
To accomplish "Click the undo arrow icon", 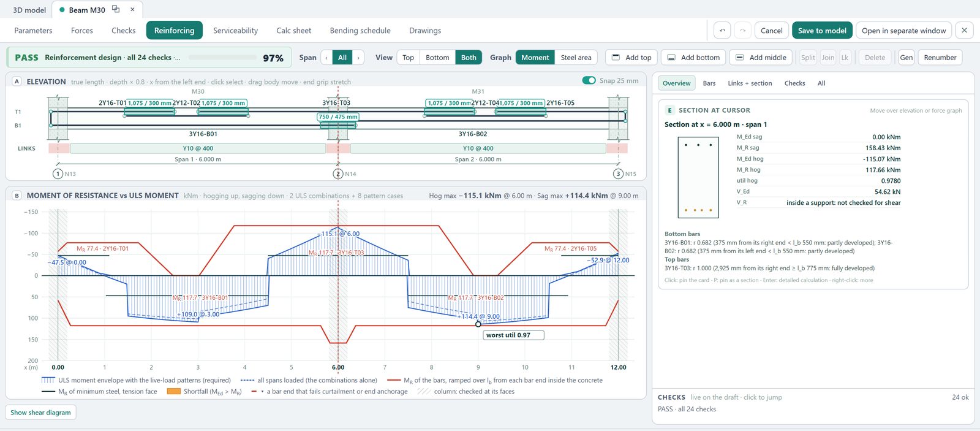I will [722, 31].
